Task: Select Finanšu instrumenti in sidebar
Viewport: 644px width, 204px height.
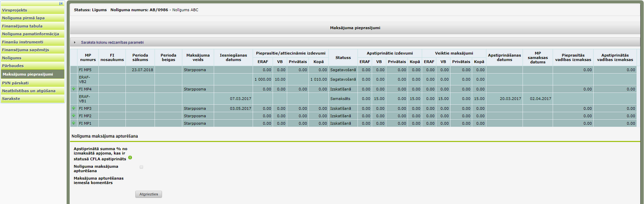Action: pos(33,42)
